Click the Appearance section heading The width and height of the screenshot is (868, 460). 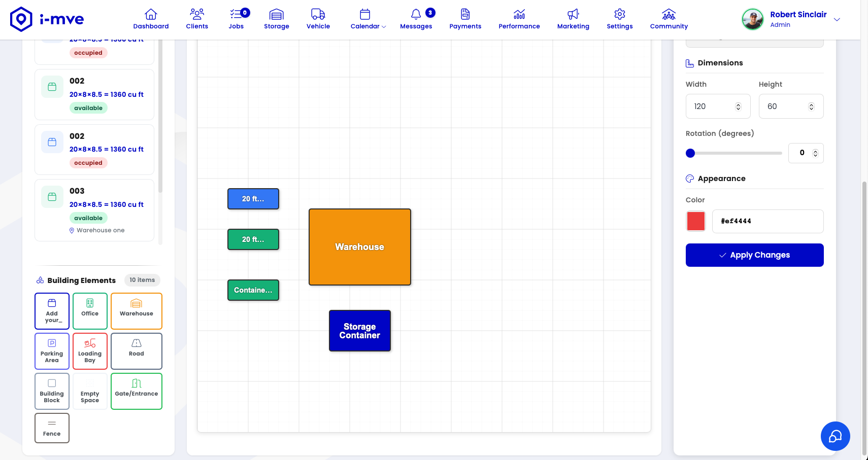click(x=722, y=179)
